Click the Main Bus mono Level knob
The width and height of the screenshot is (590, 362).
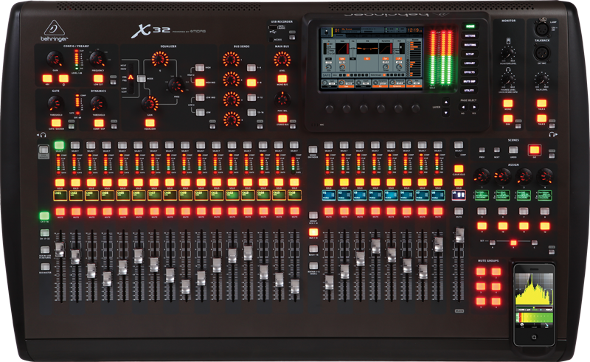(282, 59)
